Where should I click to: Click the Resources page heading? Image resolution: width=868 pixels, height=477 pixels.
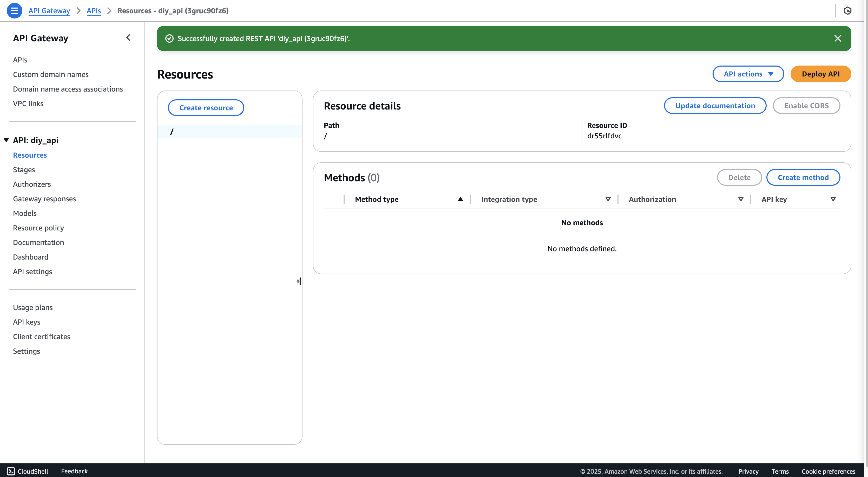click(x=185, y=74)
